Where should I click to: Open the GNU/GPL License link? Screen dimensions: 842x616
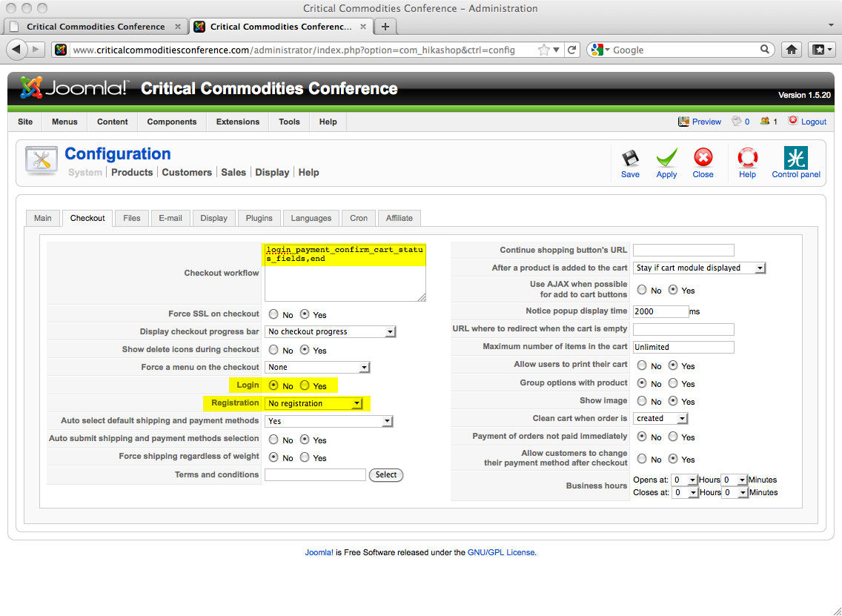501,552
